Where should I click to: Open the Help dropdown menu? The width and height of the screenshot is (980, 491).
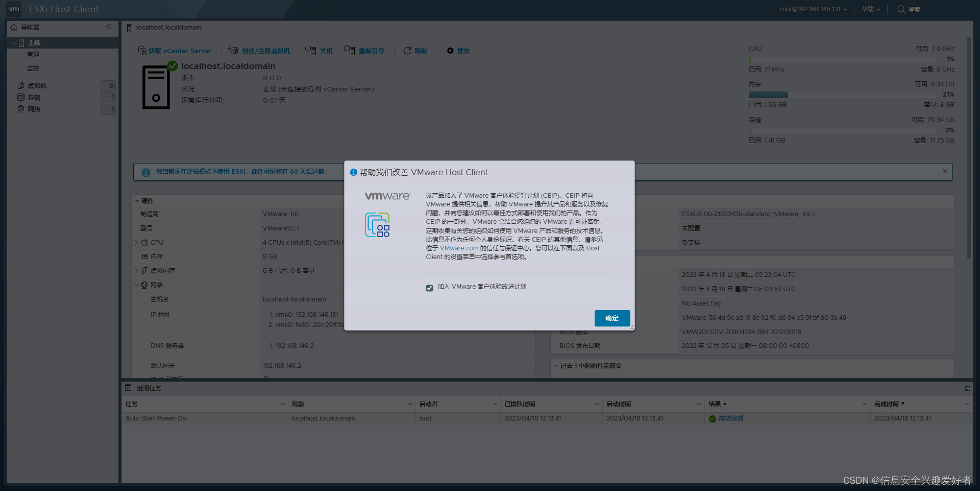click(x=870, y=9)
